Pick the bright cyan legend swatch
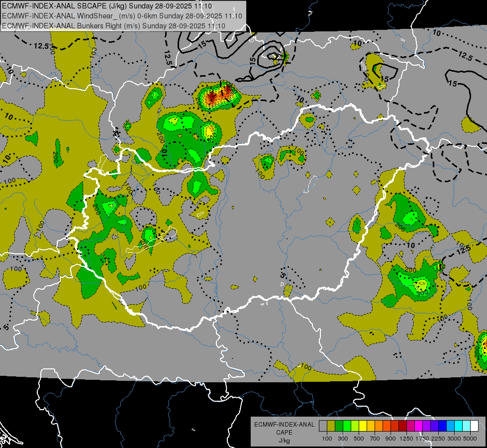 click(x=459, y=426)
